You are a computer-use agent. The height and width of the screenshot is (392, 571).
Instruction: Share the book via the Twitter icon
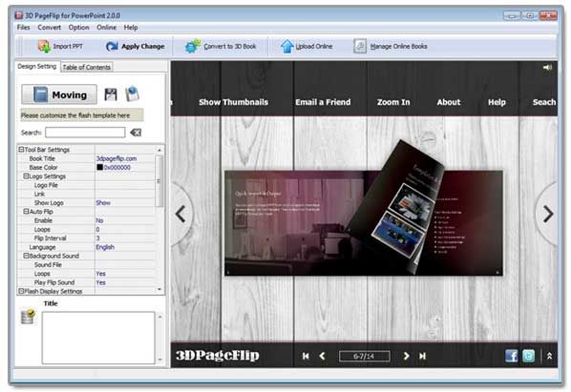[528, 356]
